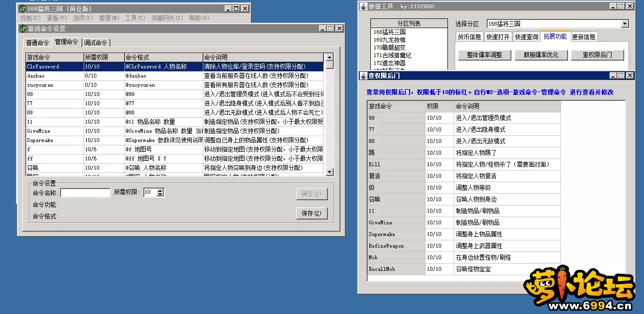
Task: Select the suoyouren command row
Action: pyautogui.click(x=175, y=85)
